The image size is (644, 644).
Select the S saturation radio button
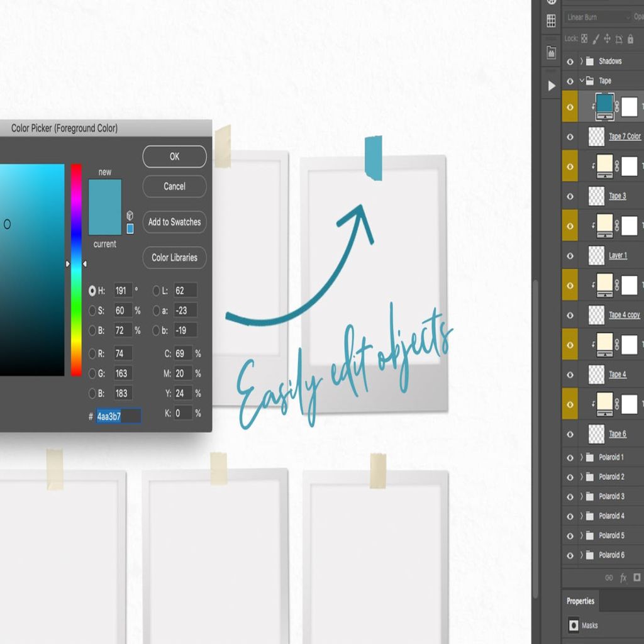pos(92,311)
